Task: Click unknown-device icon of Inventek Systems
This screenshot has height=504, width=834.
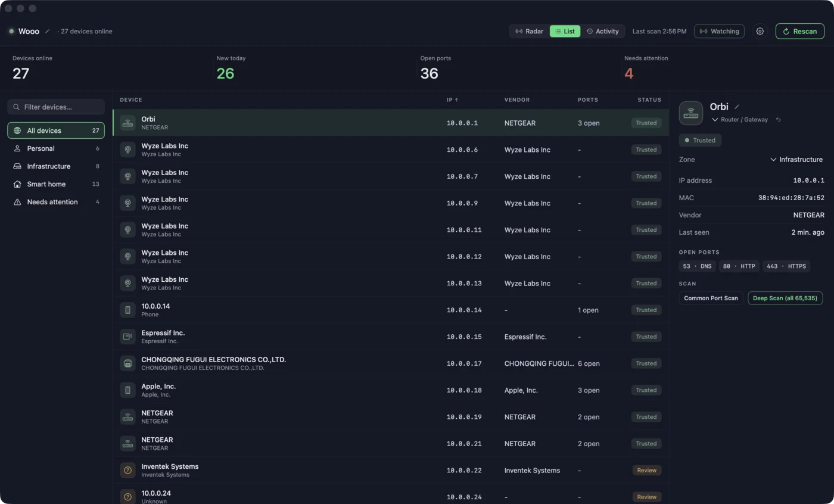Action: coord(127,471)
